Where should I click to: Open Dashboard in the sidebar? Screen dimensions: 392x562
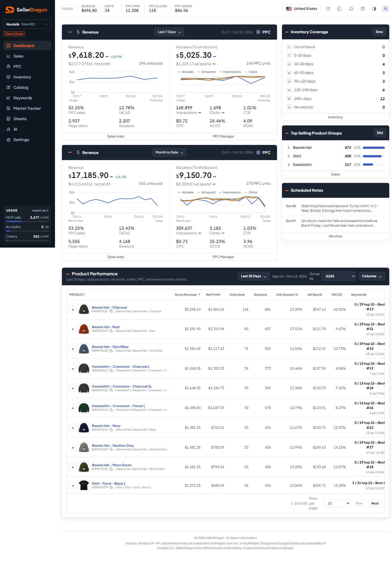tap(27, 46)
